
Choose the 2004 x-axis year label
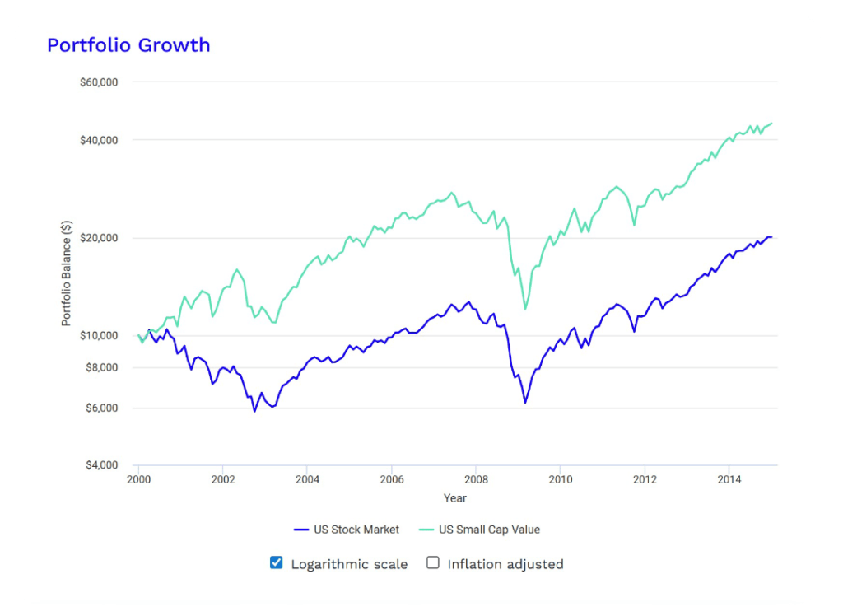(x=307, y=479)
